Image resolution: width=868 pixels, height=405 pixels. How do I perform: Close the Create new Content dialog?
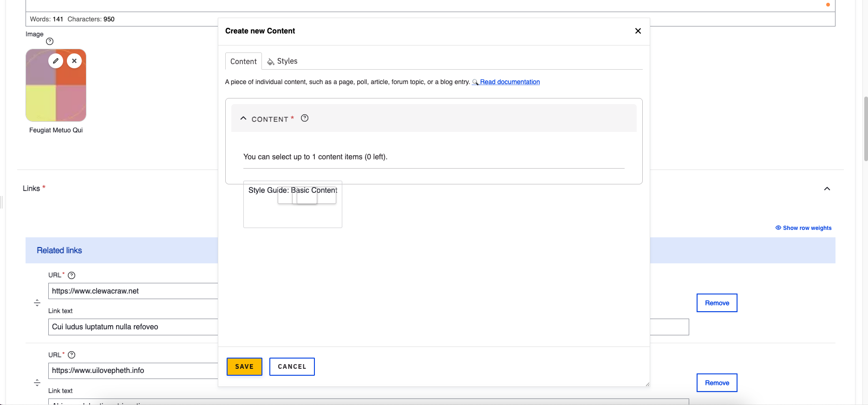coord(638,31)
